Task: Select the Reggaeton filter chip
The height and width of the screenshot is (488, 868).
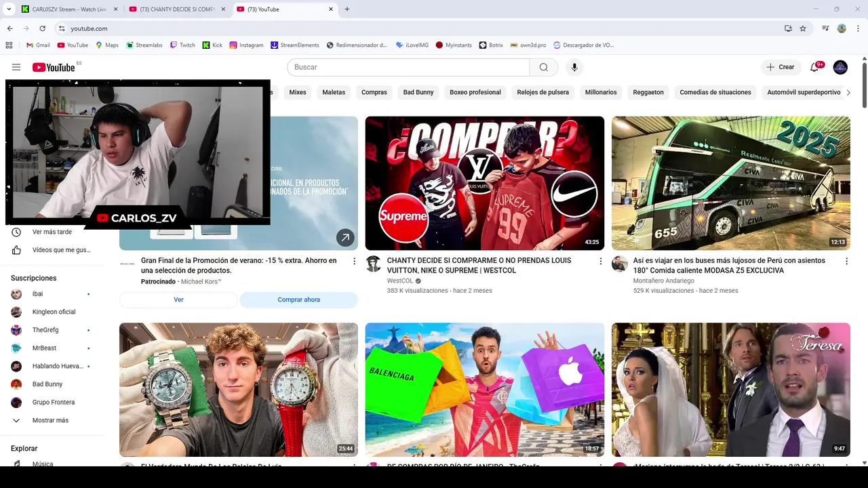Action: pos(648,92)
